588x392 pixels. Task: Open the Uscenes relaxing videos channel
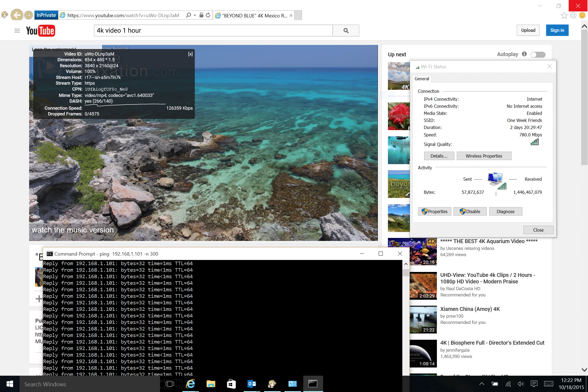(x=470, y=248)
